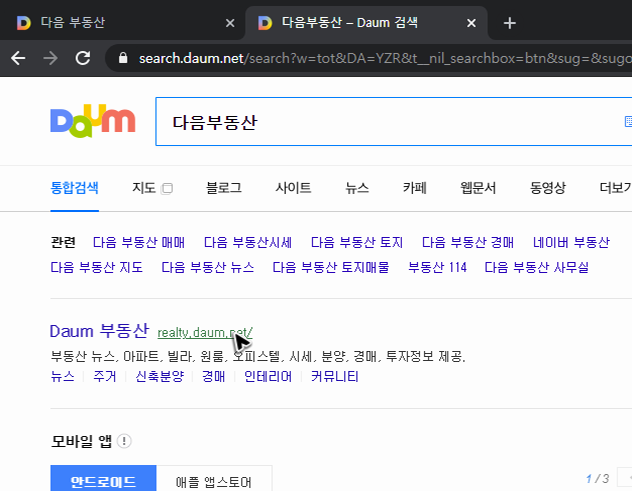Open related search '다음 부동산 지도'
Viewport: 632px width, 491px height.
click(96, 267)
